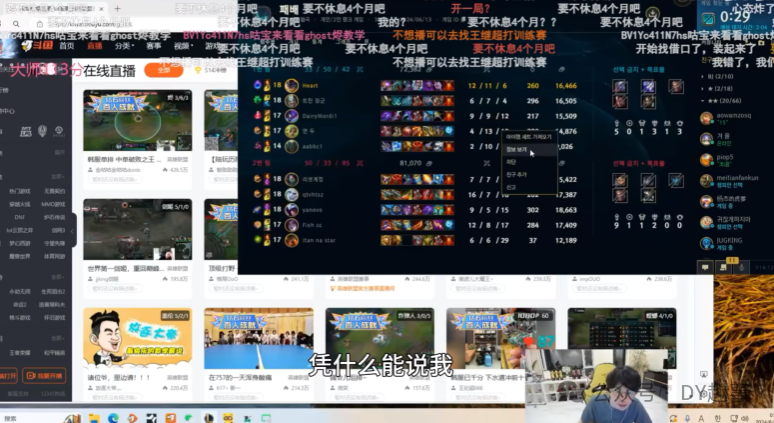Click the browser search magnifier icon
Screen dimensions: 774x423
pos(16,24)
